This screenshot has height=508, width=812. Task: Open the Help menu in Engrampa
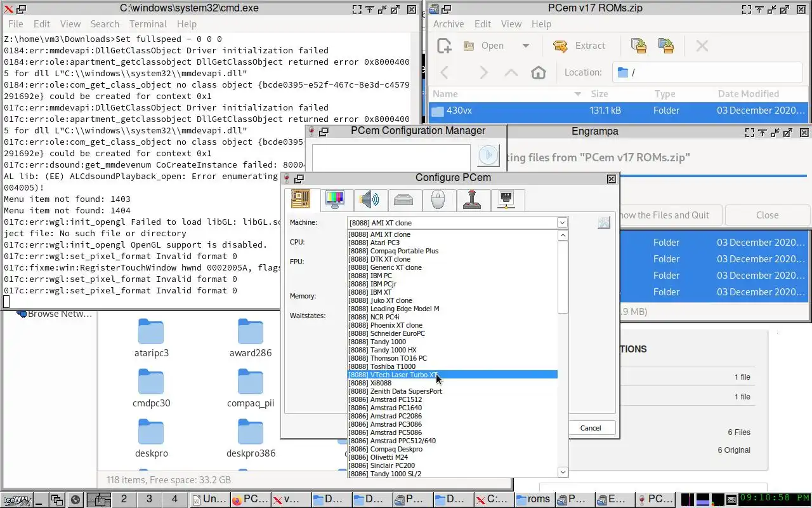[541, 24]
